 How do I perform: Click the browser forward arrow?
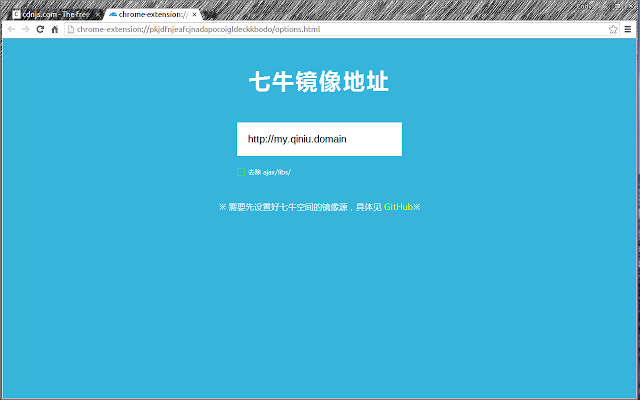25,29
